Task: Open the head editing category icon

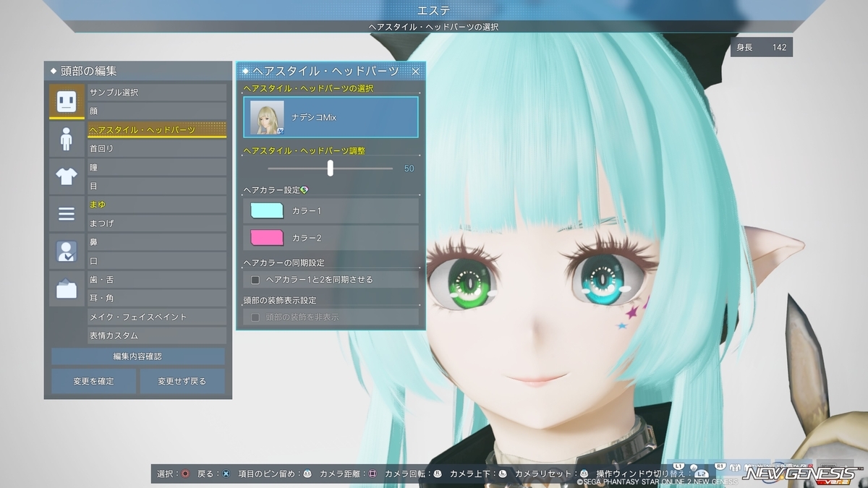Action: click(67, 101)
